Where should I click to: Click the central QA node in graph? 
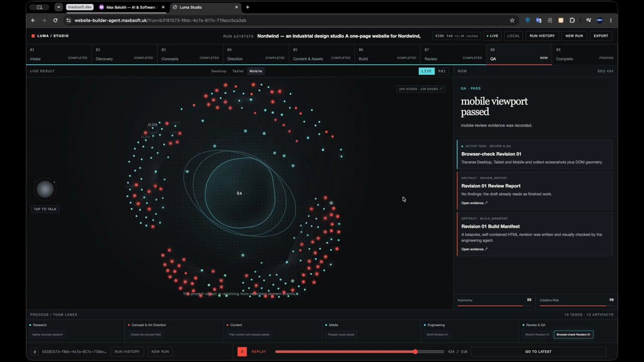[x=239, y=193]
